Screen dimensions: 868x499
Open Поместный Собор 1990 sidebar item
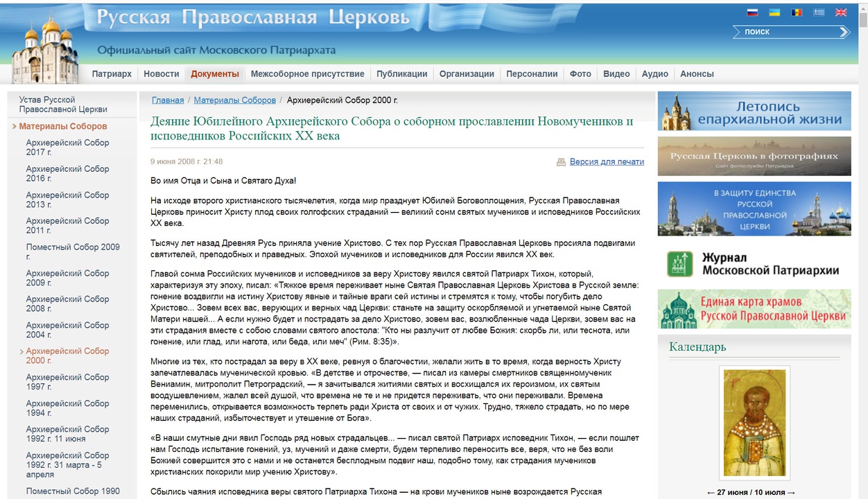pyautogui.click(x=73, y=491)
